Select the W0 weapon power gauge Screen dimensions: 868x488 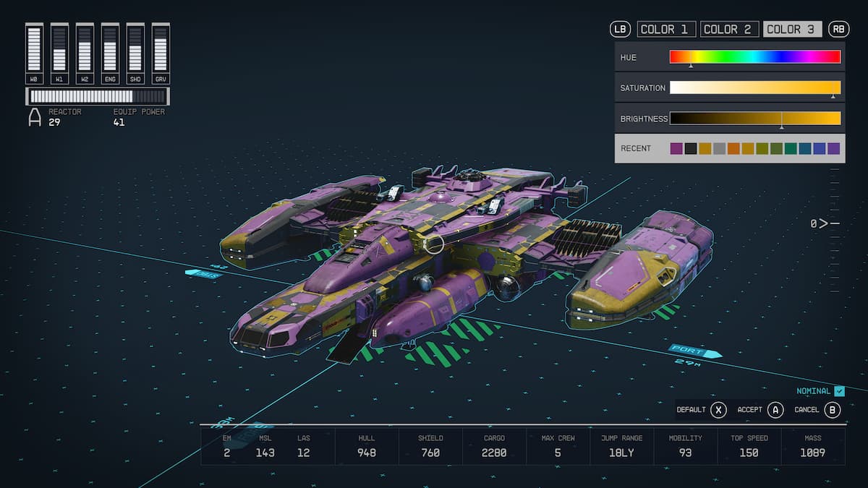33,51
